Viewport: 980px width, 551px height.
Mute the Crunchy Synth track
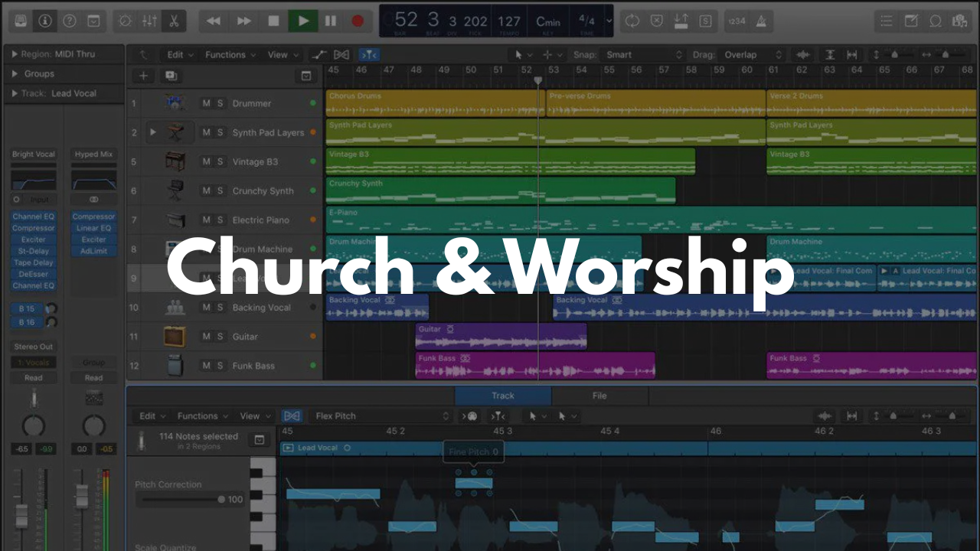[x=206, y=191]
